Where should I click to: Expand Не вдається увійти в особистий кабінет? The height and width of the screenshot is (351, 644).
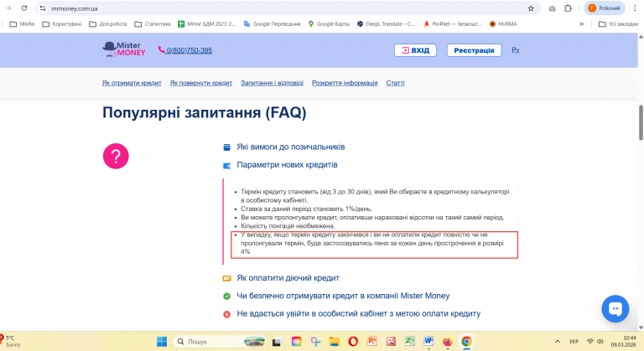tap(359, 313)
